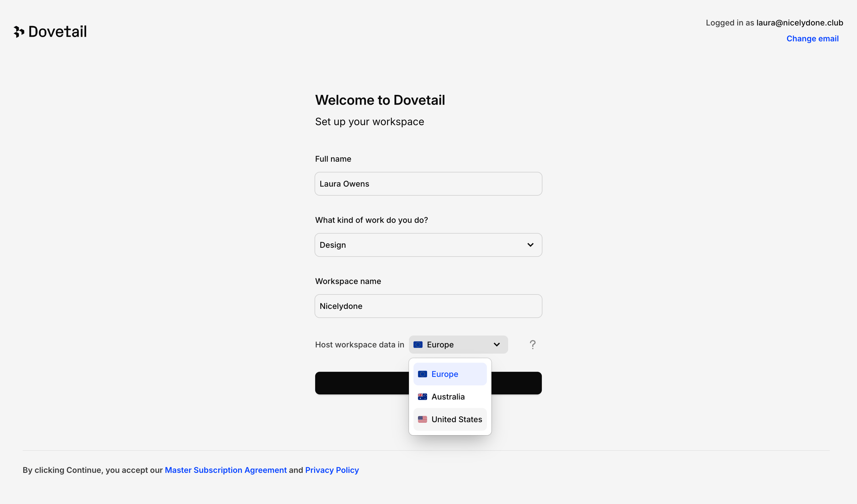Screen dimensions: 857x504
Task: Click the laura@nicelydone.club email text
Action: click(x=800, y=23)
